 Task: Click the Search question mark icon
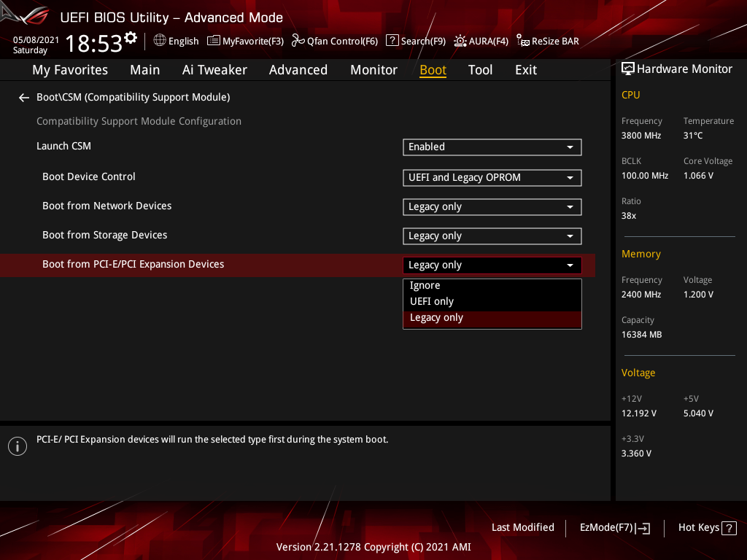click(392, 40)
